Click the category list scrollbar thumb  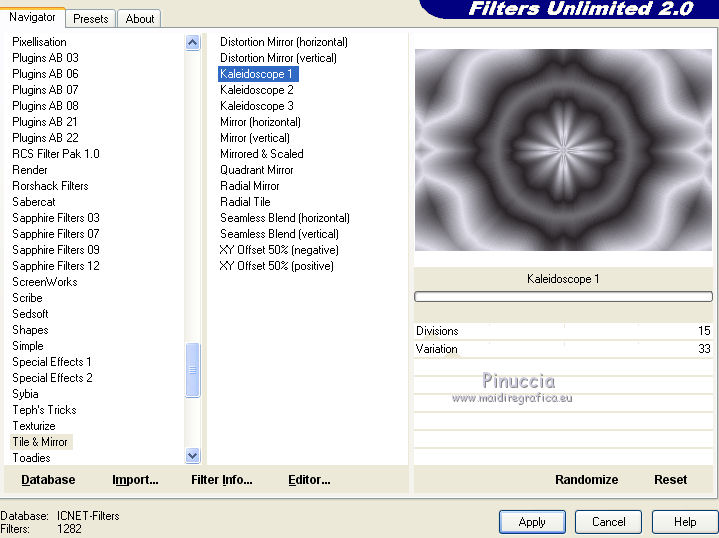point(193,370)
